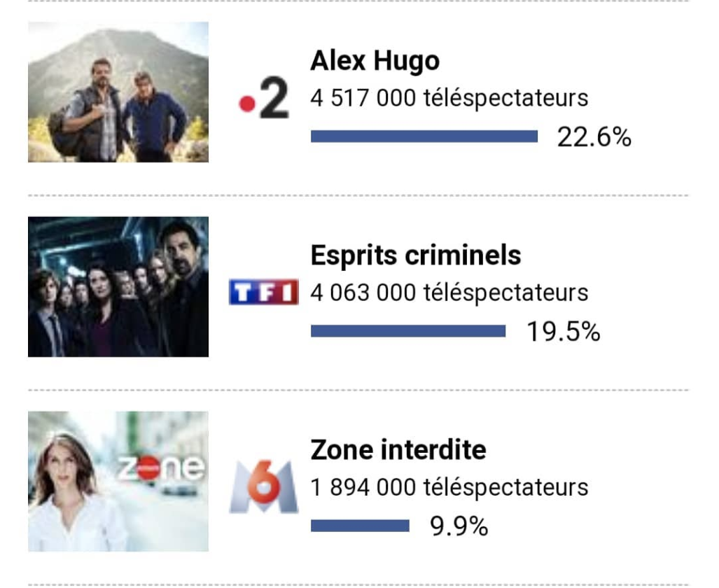Select the Zone interdite title
The width and height of the screenshot is (719, 588).
[x=398, y=450]
